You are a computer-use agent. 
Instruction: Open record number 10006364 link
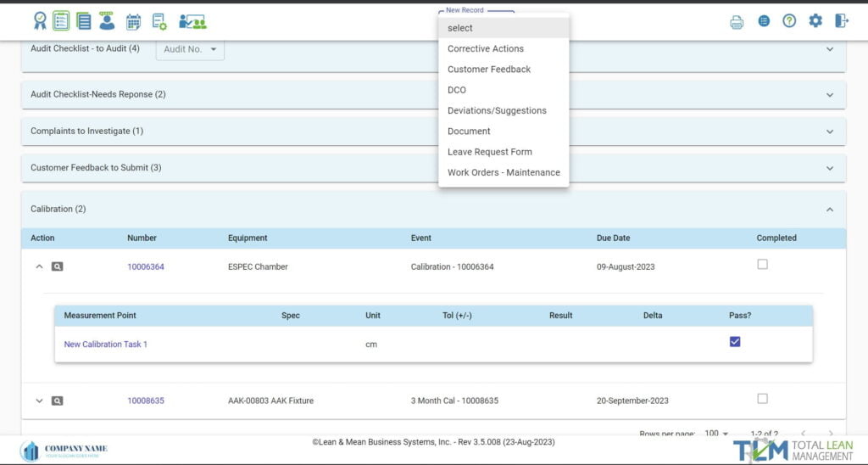146,266
